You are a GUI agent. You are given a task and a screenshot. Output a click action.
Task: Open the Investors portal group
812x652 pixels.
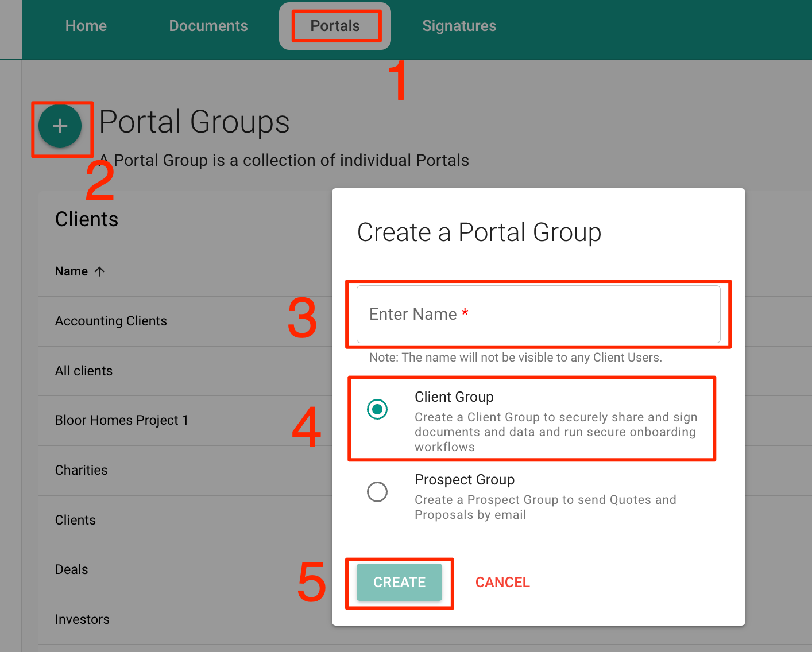(x=82, y=619)
